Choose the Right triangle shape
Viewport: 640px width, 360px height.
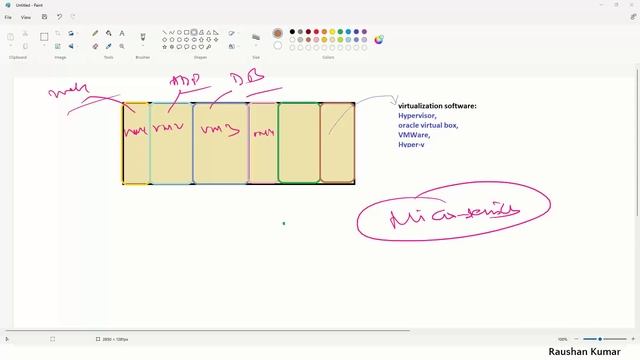(x=216, y=32)
